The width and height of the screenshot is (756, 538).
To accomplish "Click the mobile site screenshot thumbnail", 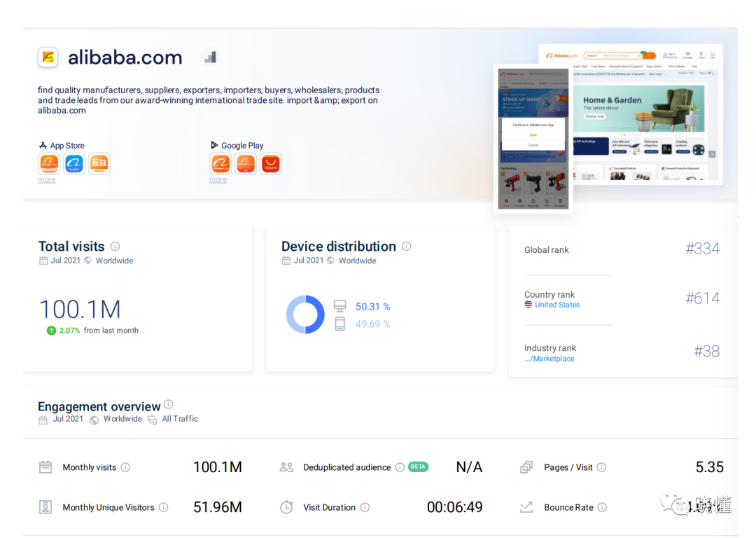I will [x=533, y=139].
